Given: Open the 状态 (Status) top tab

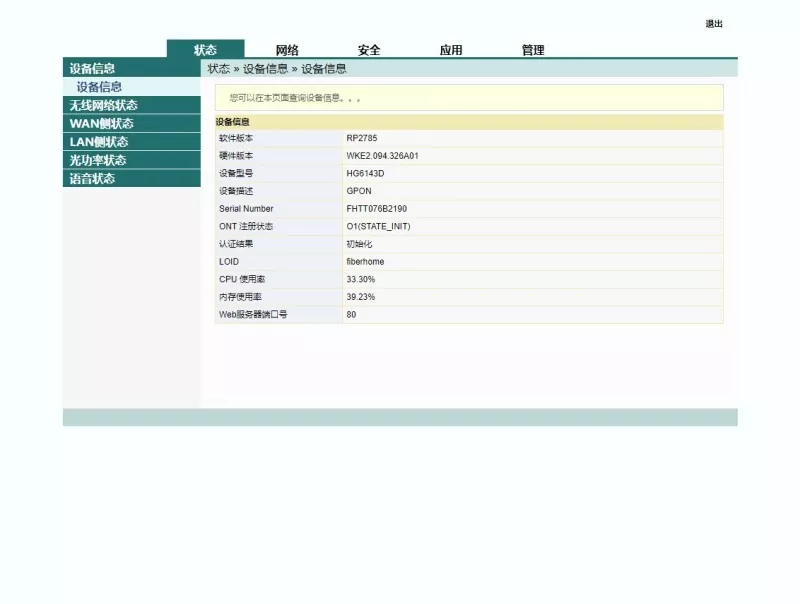Looking at the screenshot, I should tap(205, 50).
